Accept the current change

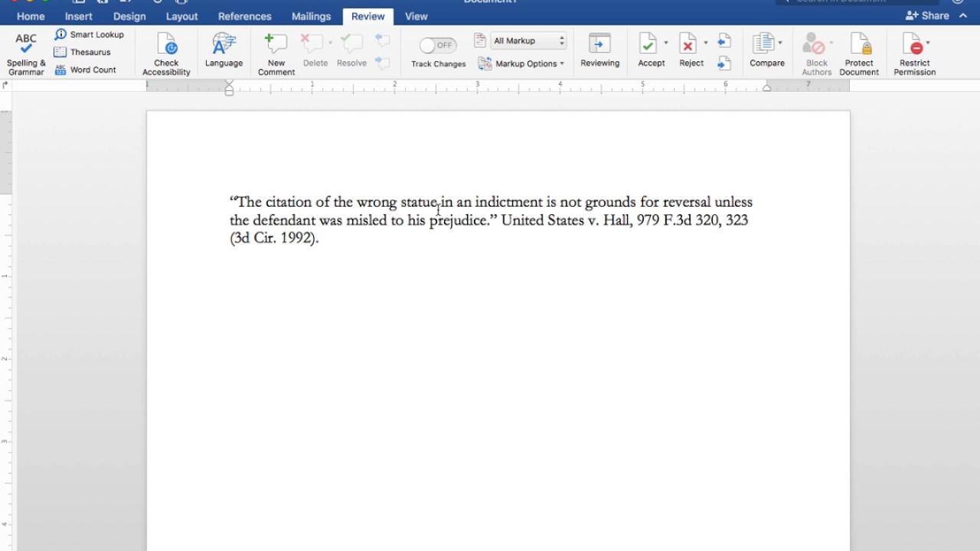[x=648, y=51]
